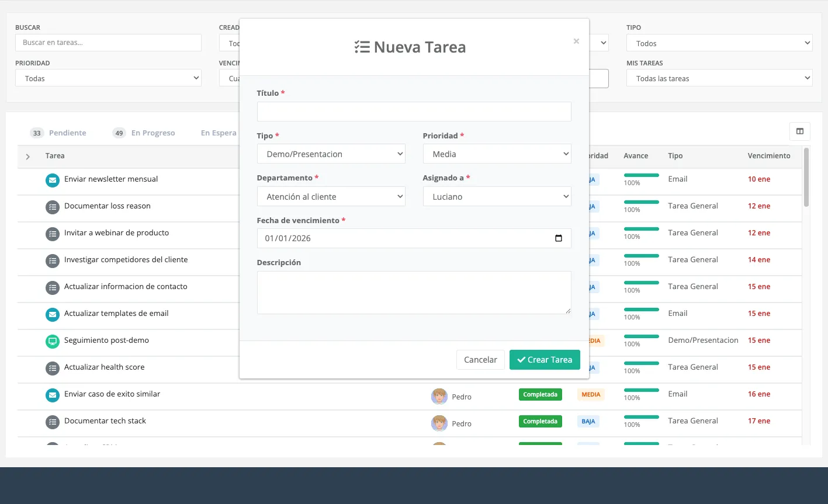Click the progress bar in the 10 ene row
828x504 pixels.
(642, 175)
